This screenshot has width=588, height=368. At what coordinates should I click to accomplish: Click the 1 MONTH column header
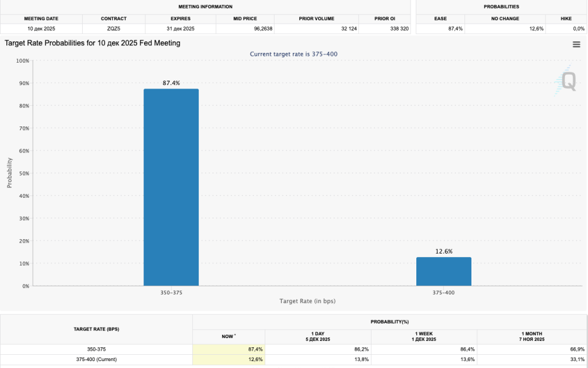point(531,336)
